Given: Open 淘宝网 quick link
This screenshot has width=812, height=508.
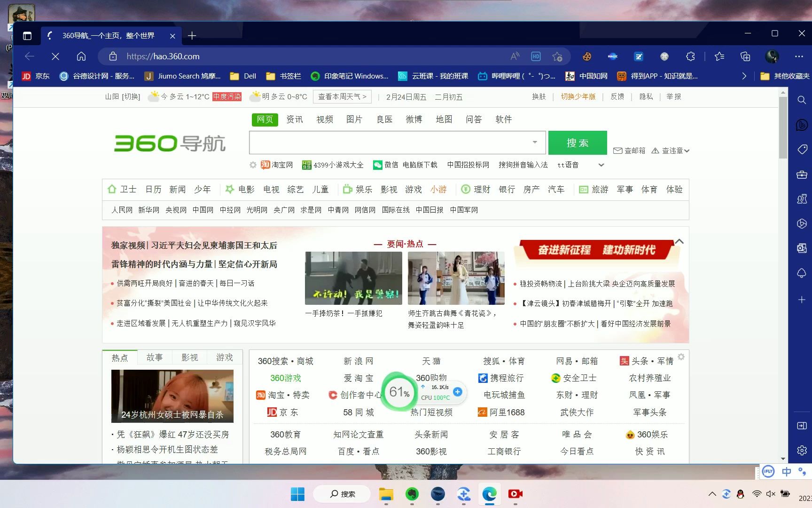Looking at the screenshot, I should tap(277, 165).
